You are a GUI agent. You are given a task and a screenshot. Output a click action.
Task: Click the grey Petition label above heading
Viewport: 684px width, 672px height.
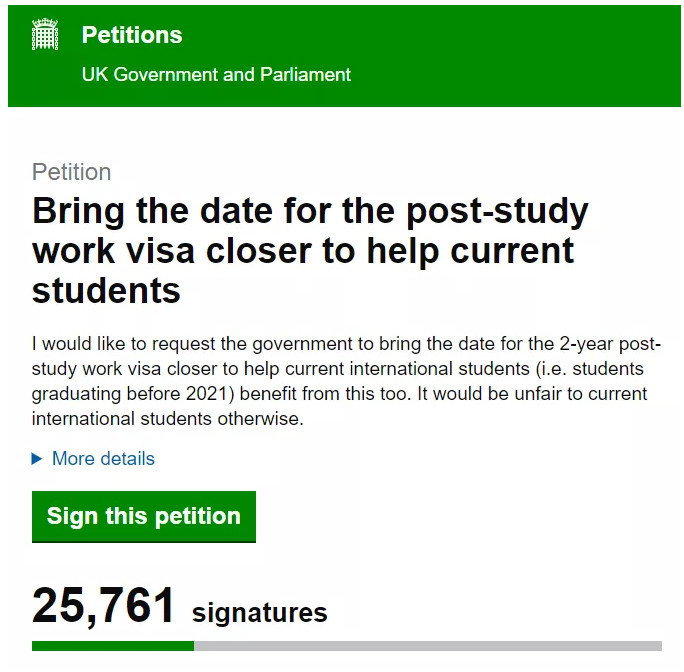pos(72,172)
